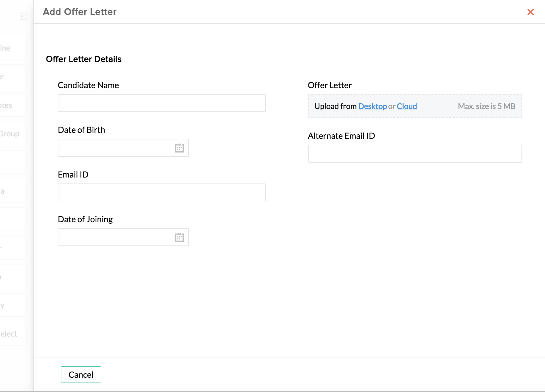Upload offer letter from Desktop
Image resolution: width=545 pixels, height=392 pixels.
click(372, 106)
